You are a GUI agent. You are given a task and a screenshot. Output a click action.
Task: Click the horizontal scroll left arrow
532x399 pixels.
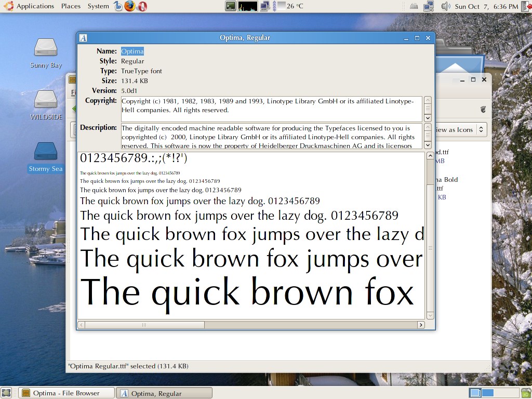pyautogui.click(x=82, y=325)
